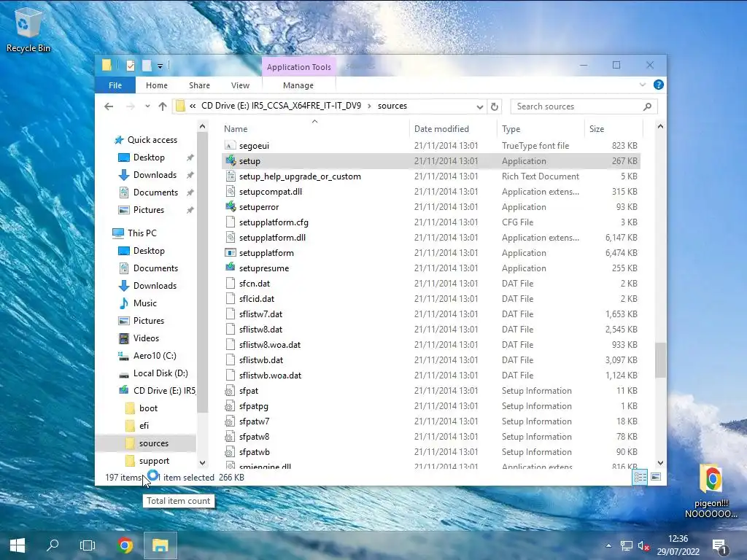
Task: Show hidden breadcrumb path with double chevron
Action: (x=193, y=106)
